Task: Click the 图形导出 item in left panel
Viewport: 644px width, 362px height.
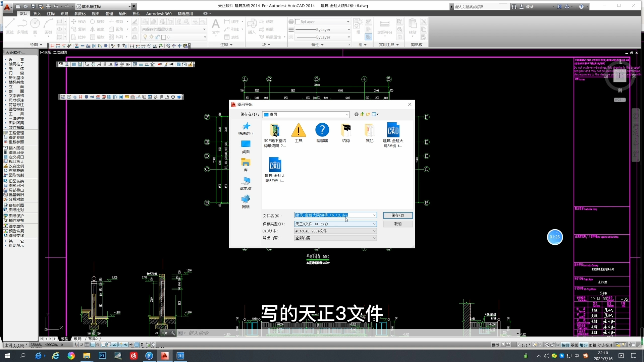Action: pos(16,186)
